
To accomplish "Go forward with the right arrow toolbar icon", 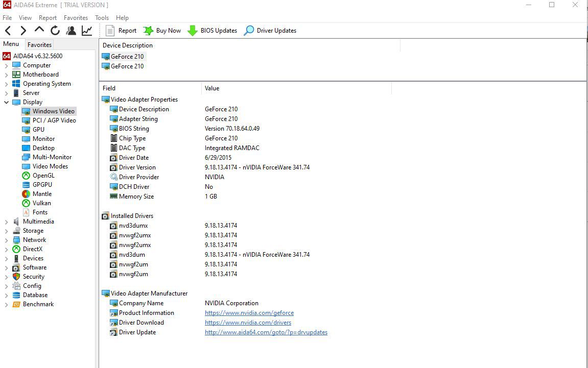I will [23, 30].
